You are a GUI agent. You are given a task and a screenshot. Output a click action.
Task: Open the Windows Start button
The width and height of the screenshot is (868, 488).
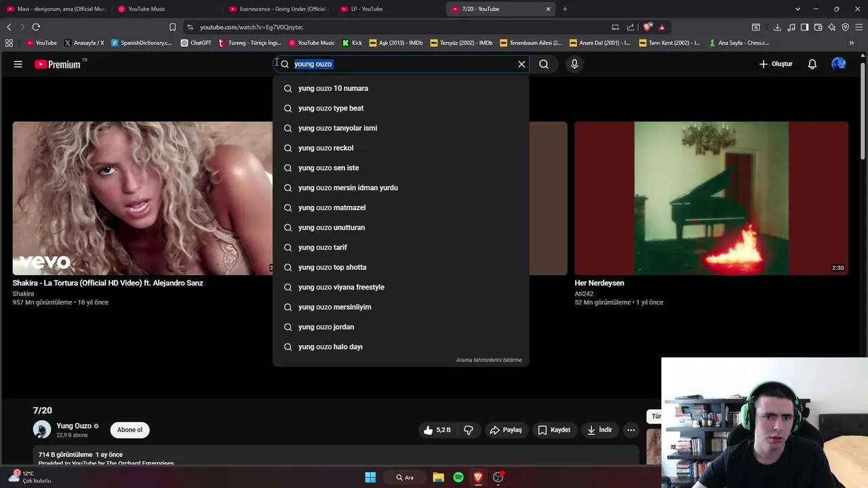(x=370, y=477)
